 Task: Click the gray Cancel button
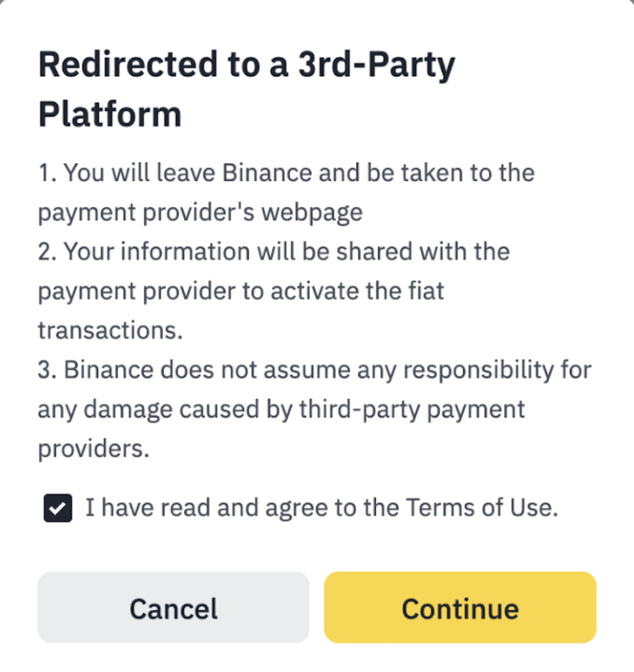click(x=173, y=607)
